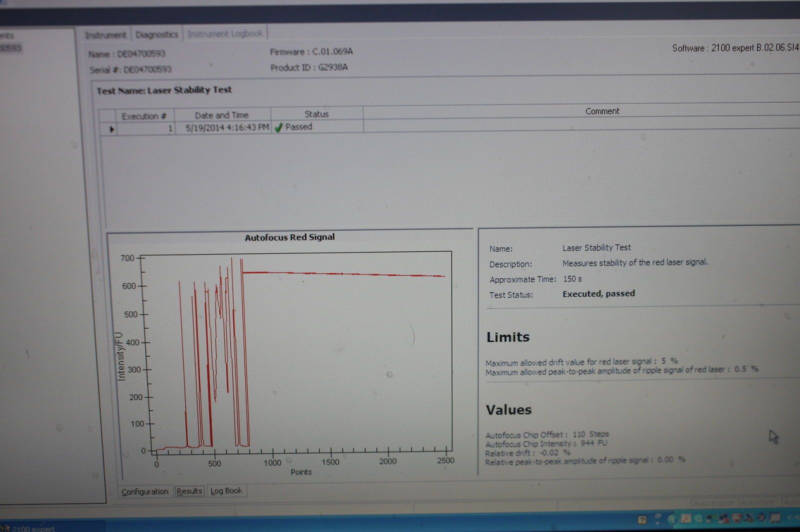Viewport: 800px width, 532px height.
Task: Click the taskbar clock
Action: (792, 517)
